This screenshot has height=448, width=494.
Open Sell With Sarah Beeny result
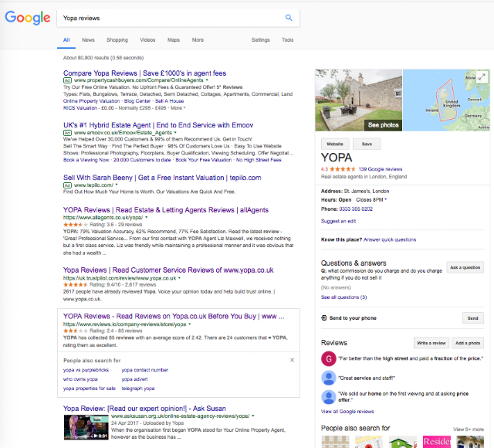162,178
